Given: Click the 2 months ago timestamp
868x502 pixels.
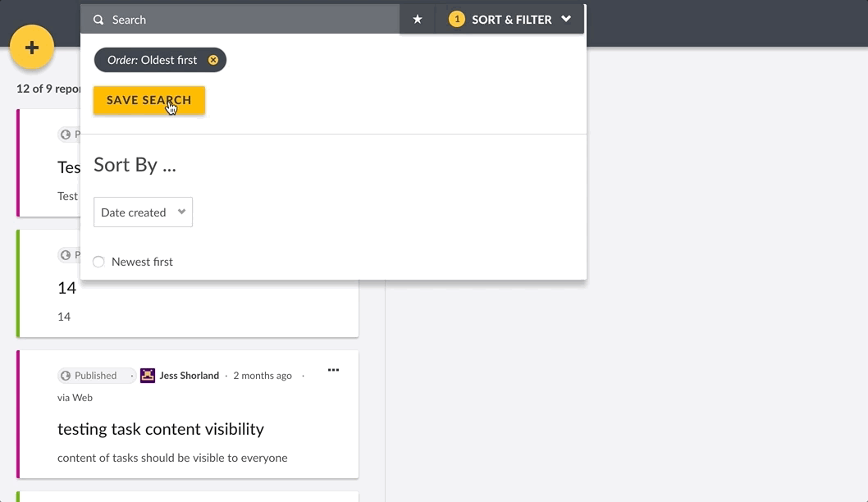Looking at the screenshot, I should point(263,375).
